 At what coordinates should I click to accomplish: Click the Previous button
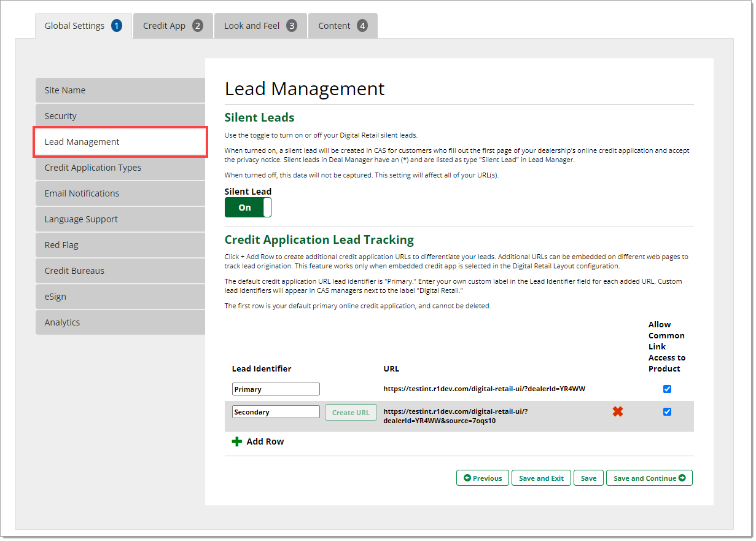(x=483, y=478)
